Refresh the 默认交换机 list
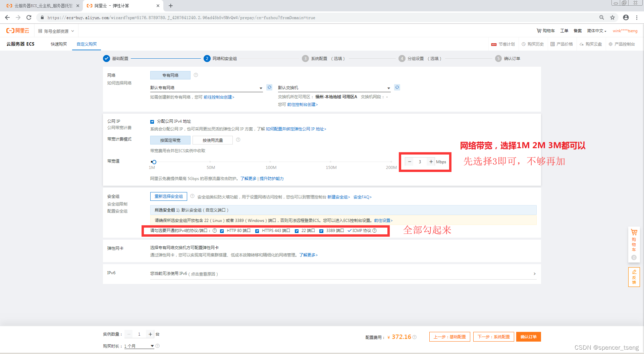The image size is (644, 354). 397,87
